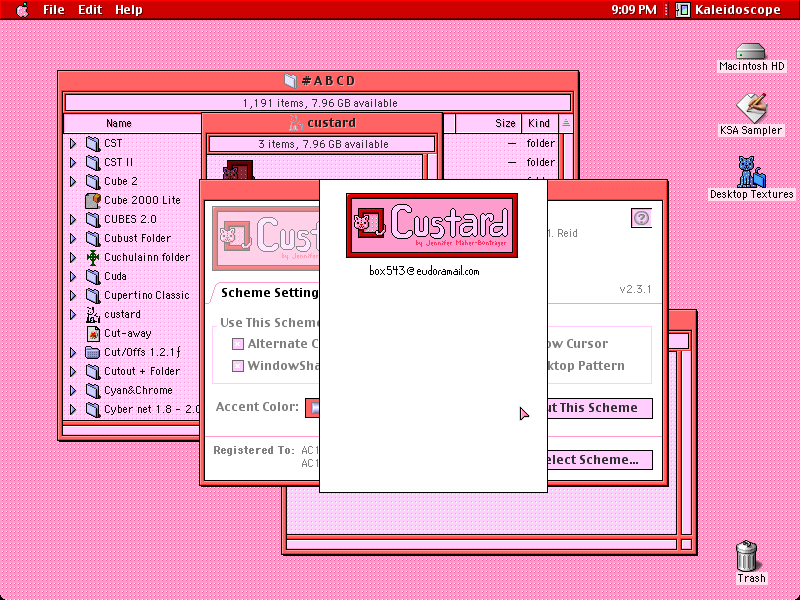Select the CST folder icon

click(93, 143)
